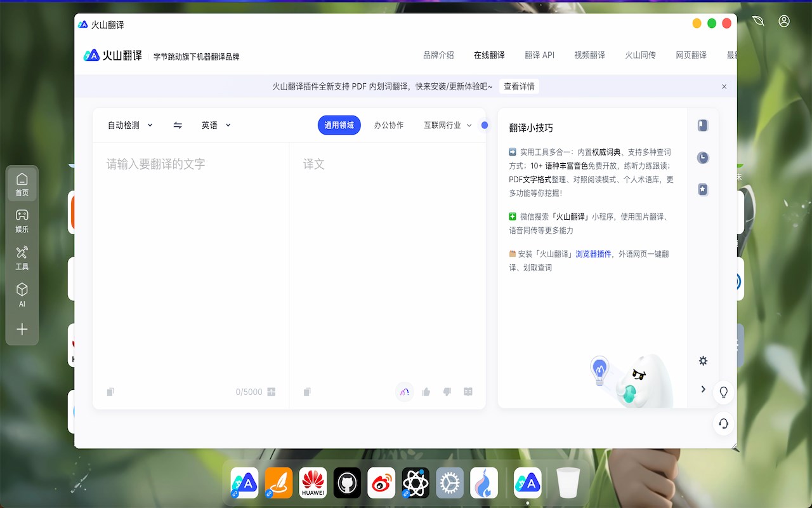Open System Settings gear in the dock

(450, 483)
